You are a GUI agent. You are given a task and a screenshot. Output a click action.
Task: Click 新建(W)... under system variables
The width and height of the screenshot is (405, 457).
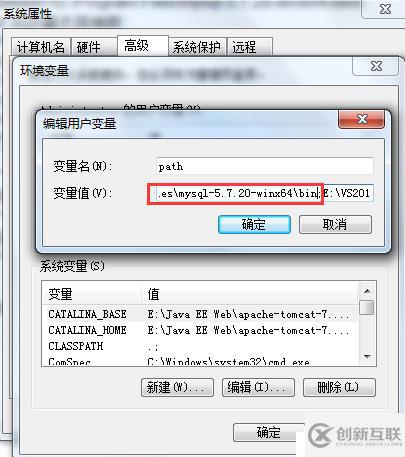click(x=177, y=387)
